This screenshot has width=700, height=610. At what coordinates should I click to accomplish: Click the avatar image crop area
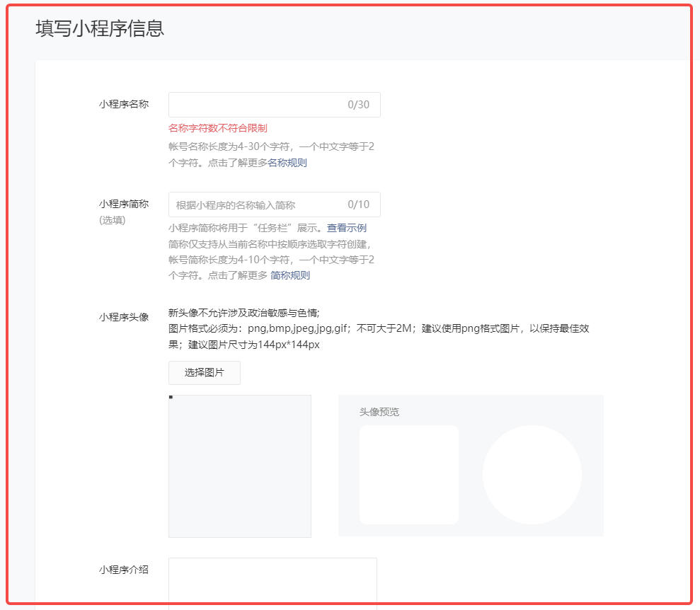240,466
